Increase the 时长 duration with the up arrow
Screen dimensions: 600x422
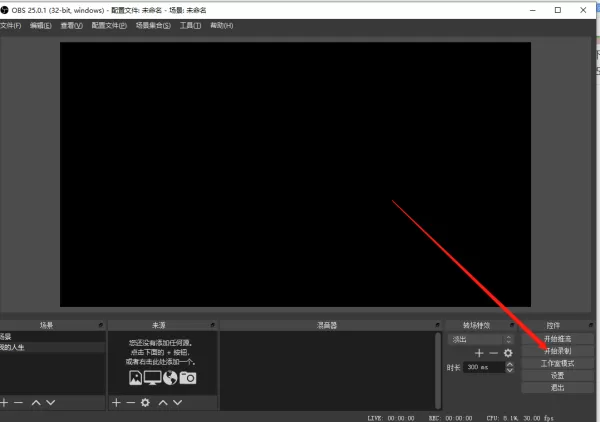point(510,364)
